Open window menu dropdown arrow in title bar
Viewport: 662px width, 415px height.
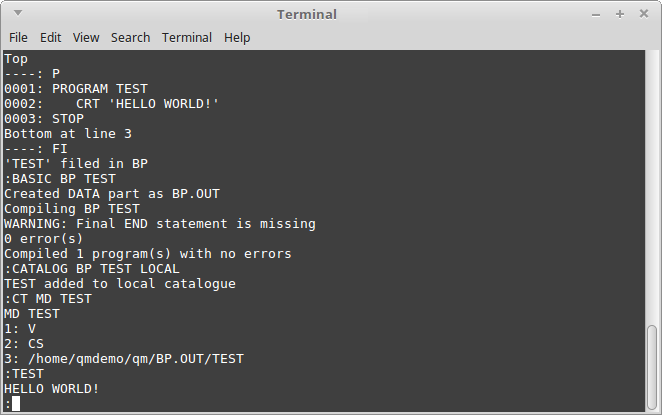[x=18, y=13]
